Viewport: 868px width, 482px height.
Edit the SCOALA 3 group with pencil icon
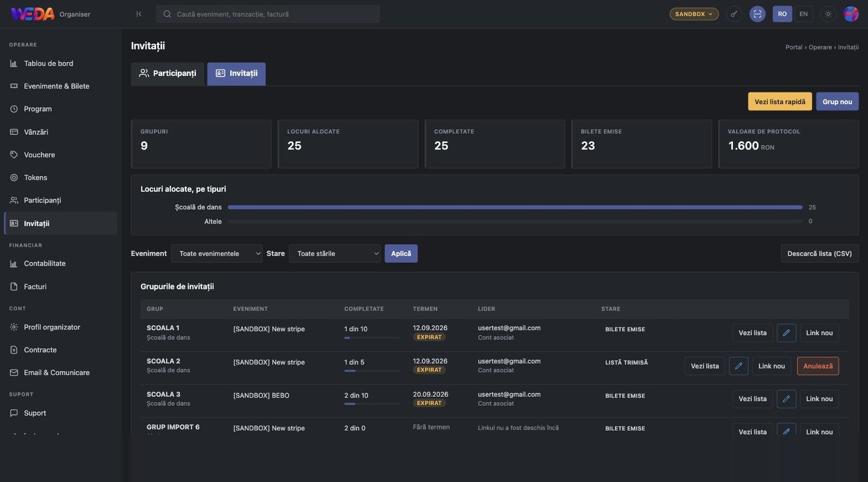tap(787, 399)
